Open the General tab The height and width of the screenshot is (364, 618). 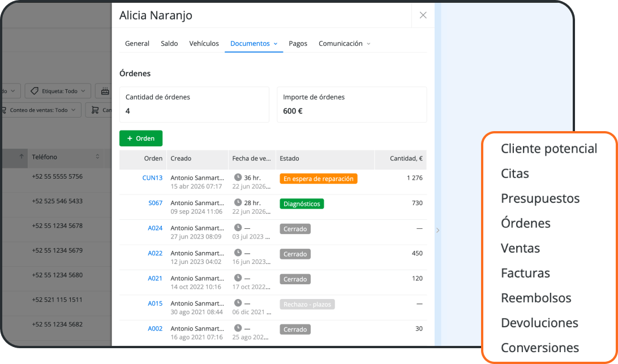(137, 44)
